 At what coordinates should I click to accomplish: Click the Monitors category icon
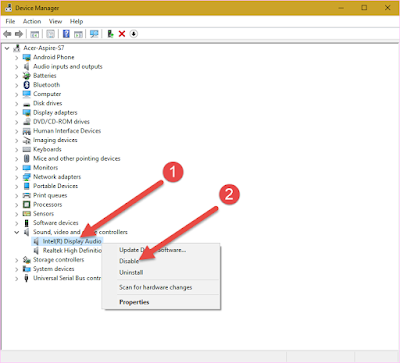pyautogui.click(x=27, y=168)
